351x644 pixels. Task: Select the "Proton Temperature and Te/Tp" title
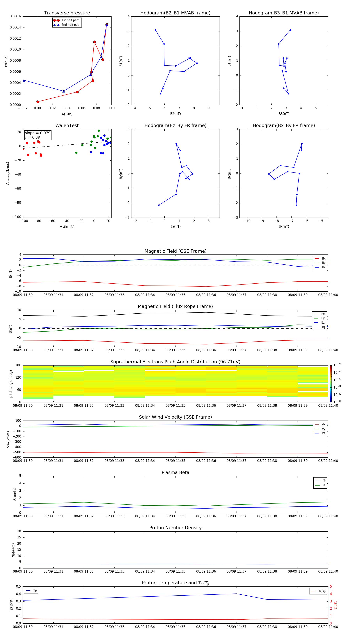tap(175, 583)
